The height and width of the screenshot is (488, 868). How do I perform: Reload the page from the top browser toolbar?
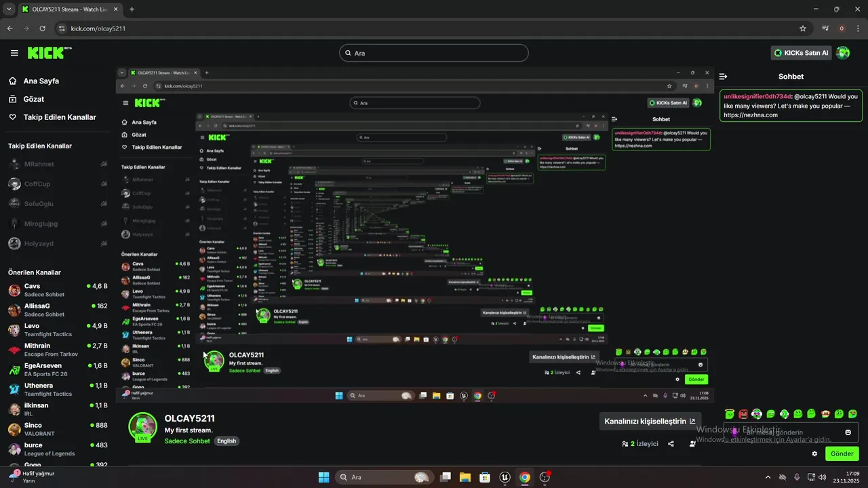coord(42,28)
